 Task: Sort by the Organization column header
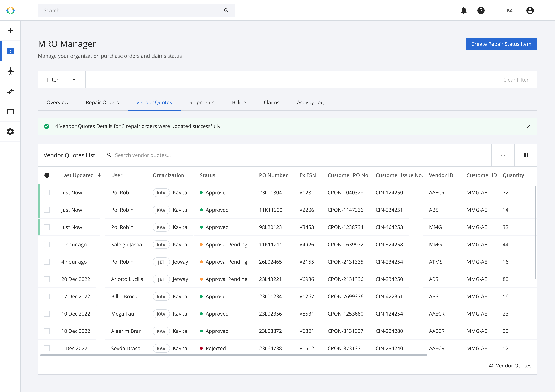tap(168, 175)
